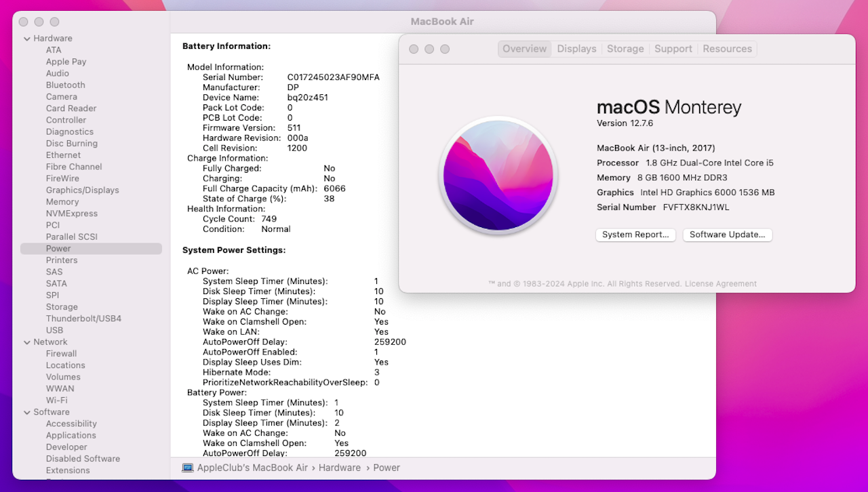Click the battery serial number C017245023AF90MFA

333,77
